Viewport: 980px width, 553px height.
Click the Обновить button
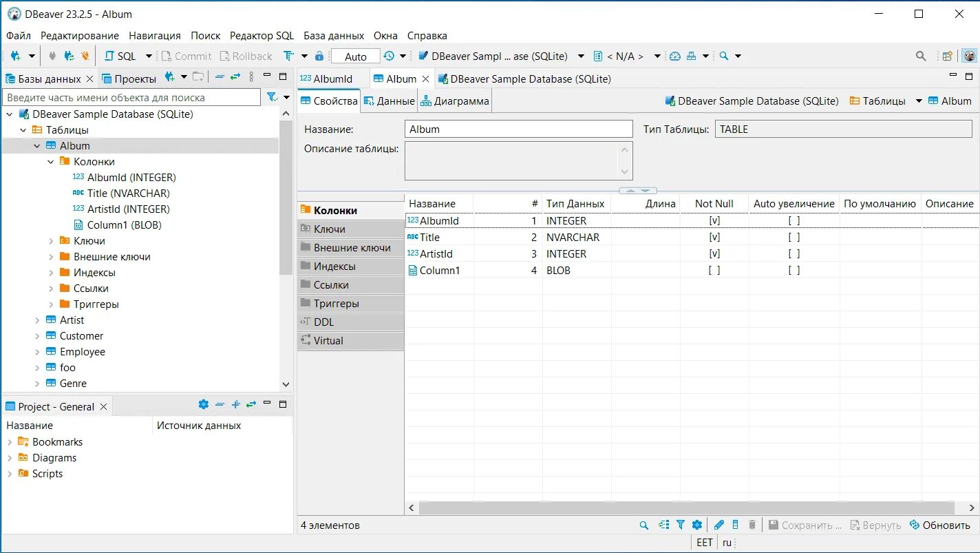940,525
